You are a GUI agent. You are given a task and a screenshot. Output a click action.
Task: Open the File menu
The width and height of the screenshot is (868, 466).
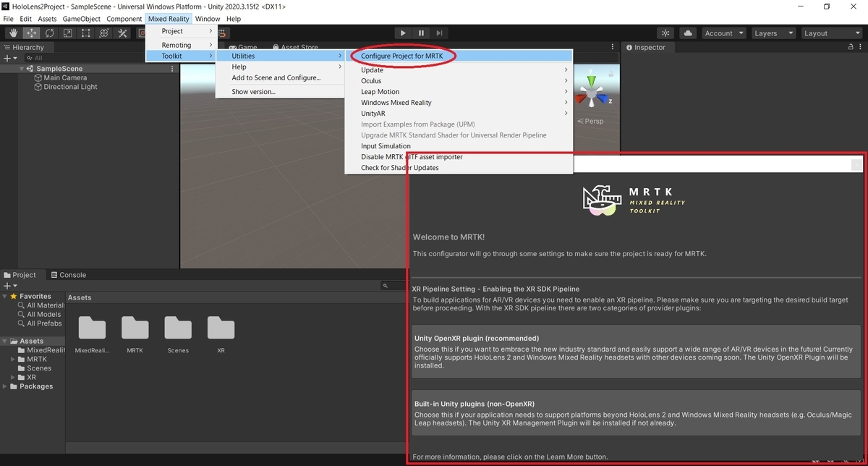[9, 19]
